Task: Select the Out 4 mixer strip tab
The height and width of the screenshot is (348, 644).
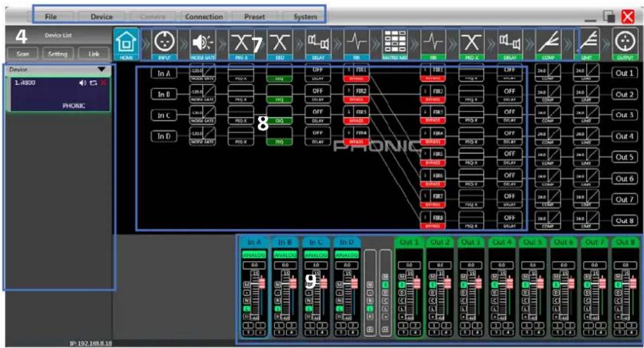Action: click(x=502, y=242)
